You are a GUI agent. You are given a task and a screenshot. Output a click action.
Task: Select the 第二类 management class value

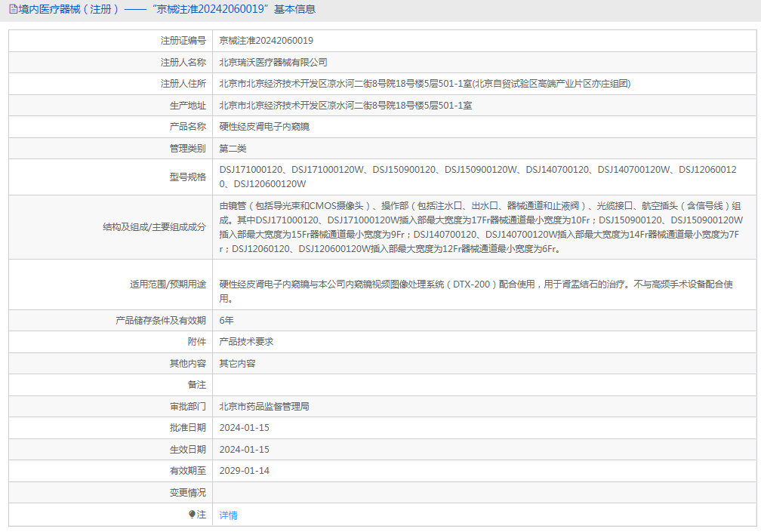[233, 149]
